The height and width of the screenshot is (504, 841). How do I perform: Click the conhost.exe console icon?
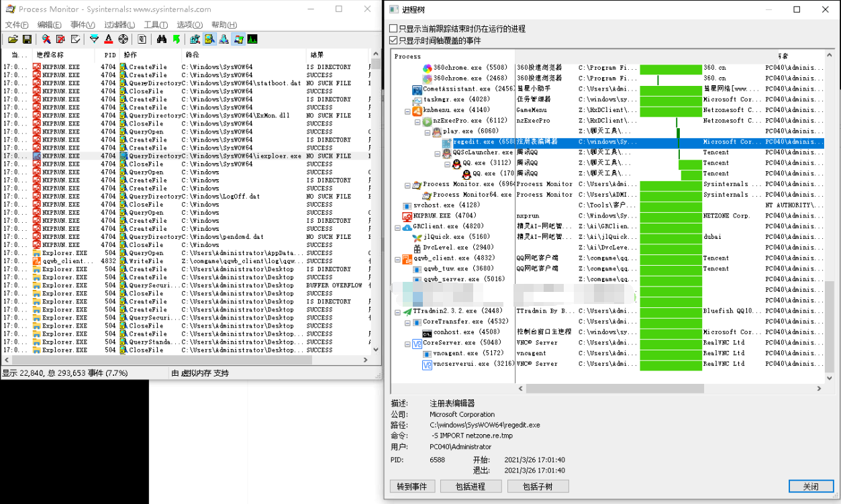(427, 332)
